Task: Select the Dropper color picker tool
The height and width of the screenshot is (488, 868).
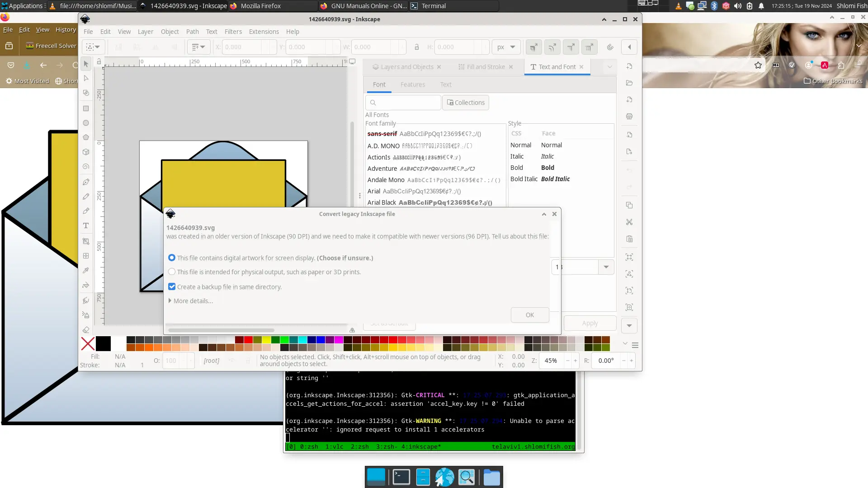Action: click(x=86, y=270)
